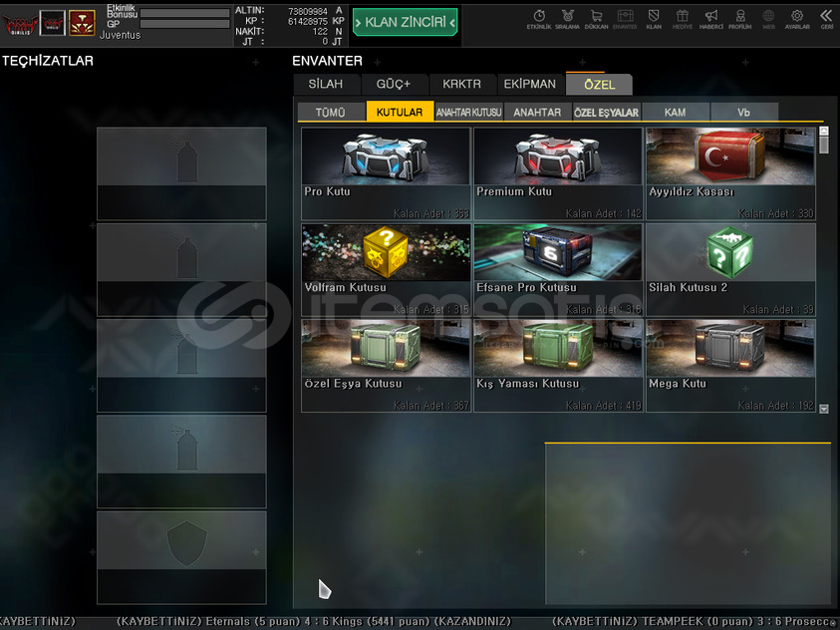Click the TEÇHİZATLAR panel heading
Screen dimensions: 840x630
point(48,61)
